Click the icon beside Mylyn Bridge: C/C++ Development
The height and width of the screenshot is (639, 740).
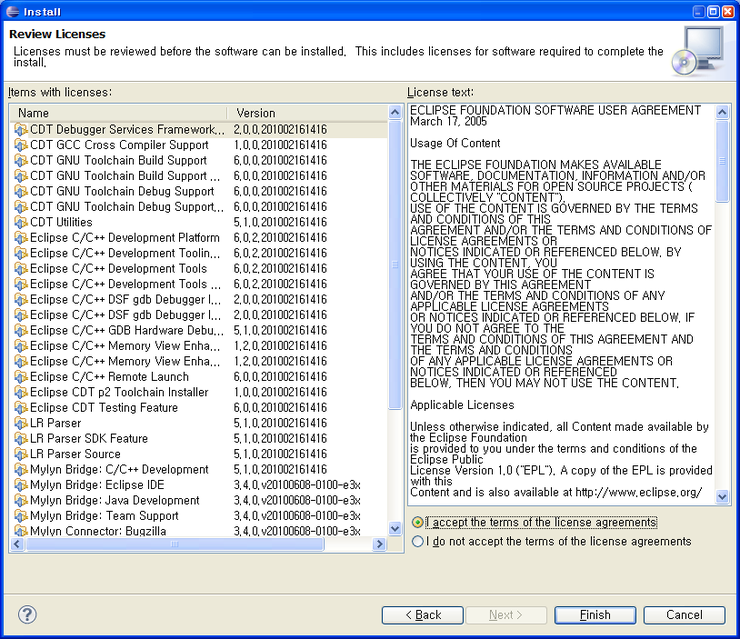coord(20,470)
